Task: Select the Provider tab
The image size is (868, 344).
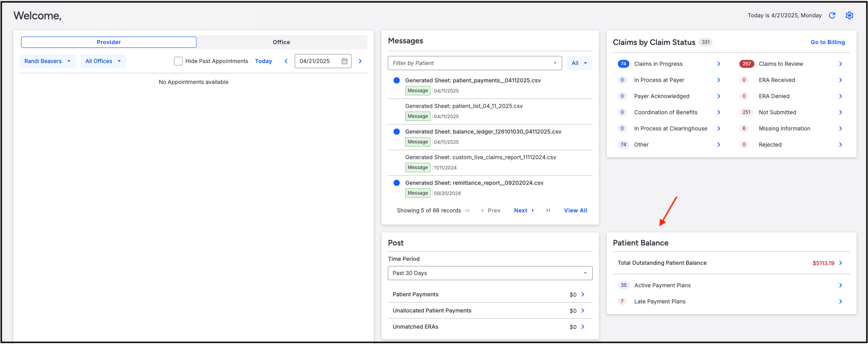Action: coord(109,42)
